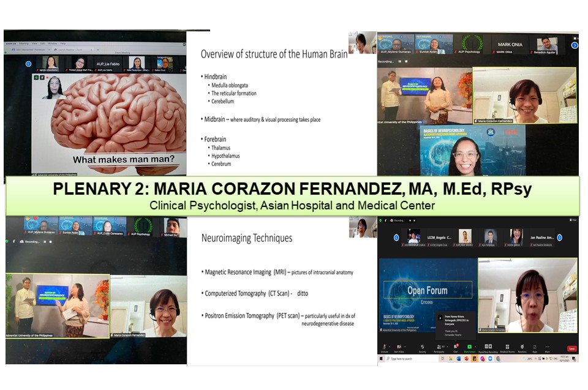Unmute the microphone
588x390 pixels.
pos(385,348)
